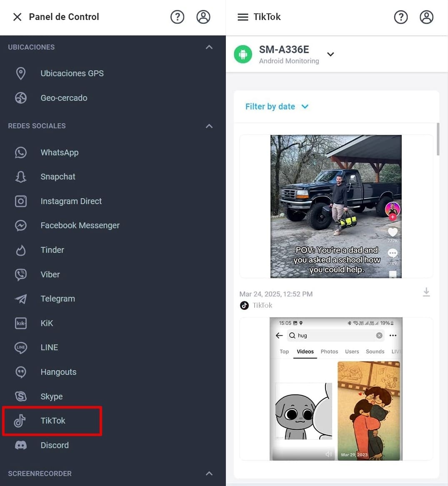Click the UBICACIONES section header
448x486 pixels.
tap(31, 47)
